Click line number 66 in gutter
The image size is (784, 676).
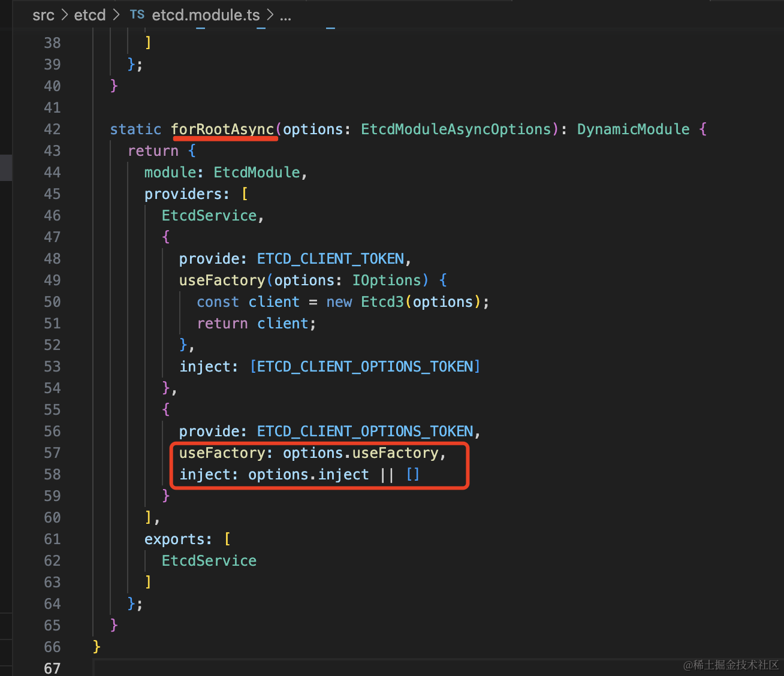(x=52, y=647)
